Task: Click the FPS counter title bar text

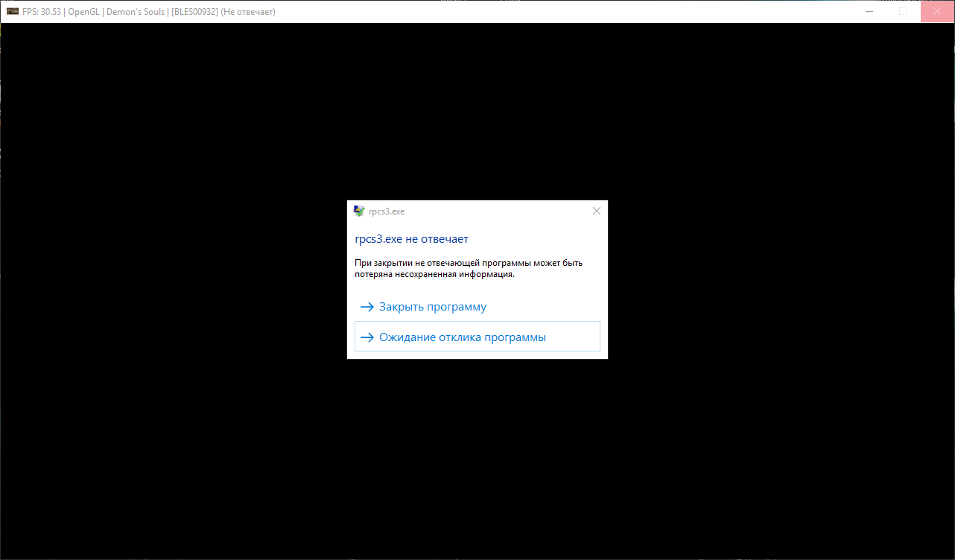Action: click(x=149, y=12)
